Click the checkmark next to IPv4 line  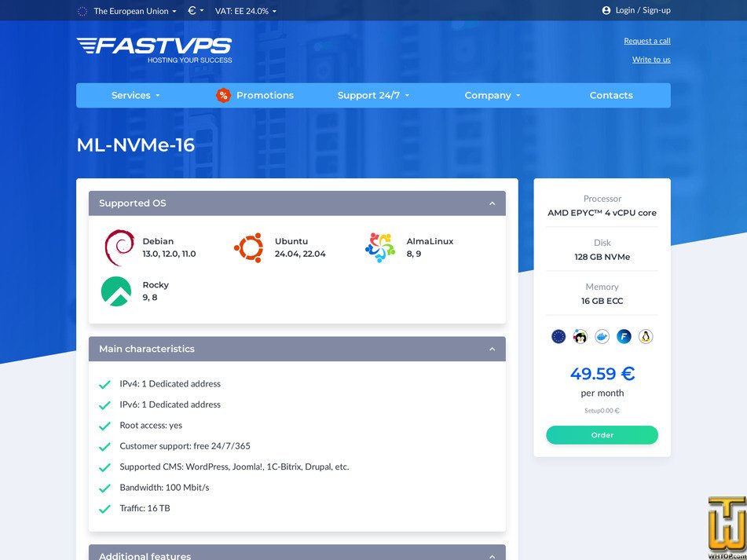pyautogui.click(x=104, y=384)
